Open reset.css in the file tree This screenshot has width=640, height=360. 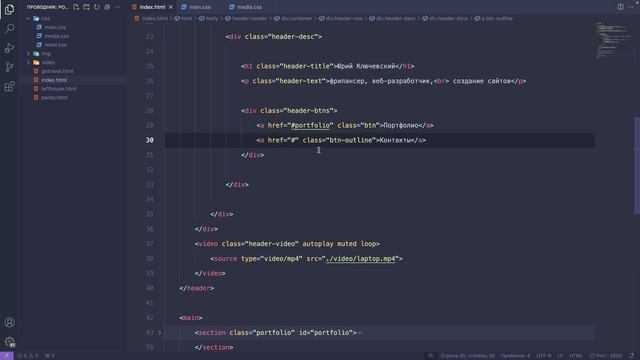[56, 45]
